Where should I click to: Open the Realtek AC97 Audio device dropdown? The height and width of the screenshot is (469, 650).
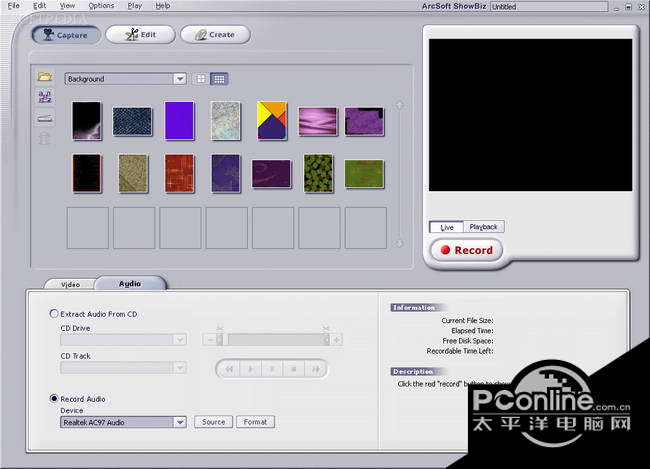point(180,422)
